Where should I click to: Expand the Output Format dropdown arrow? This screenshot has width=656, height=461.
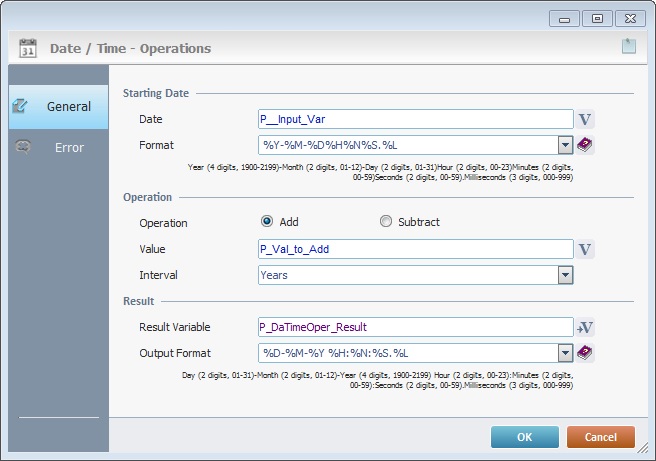565,353
